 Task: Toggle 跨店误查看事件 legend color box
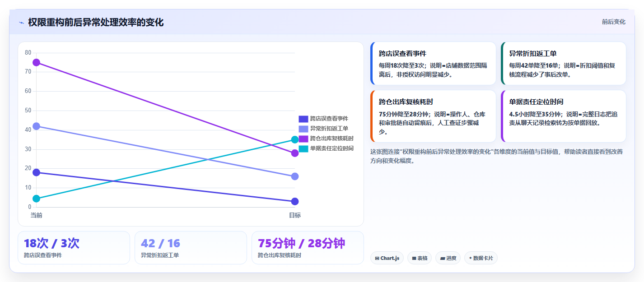[303, 119]
